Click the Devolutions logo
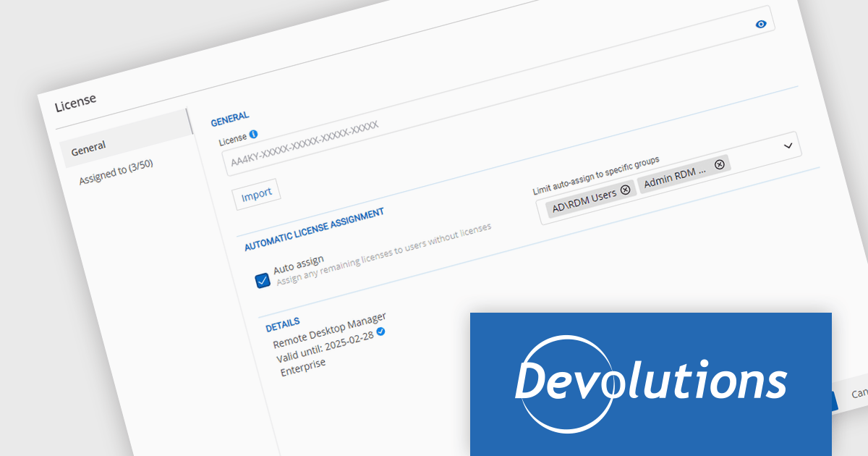The width and height of the screenshot is (868, 456). tap(651, 384)
